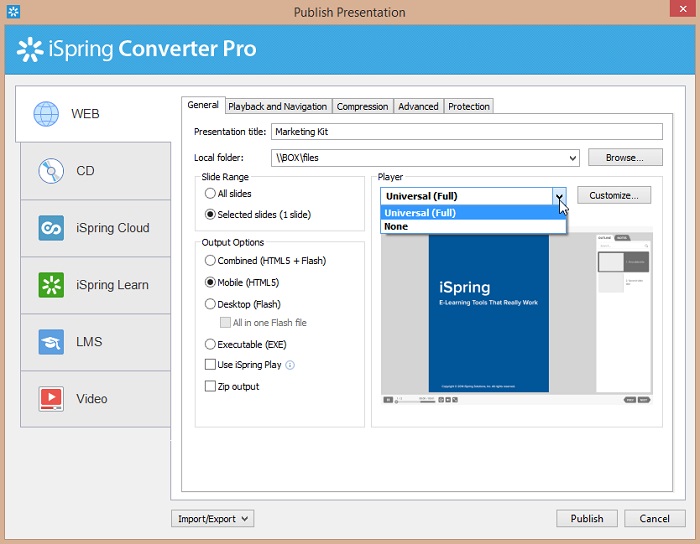Collapse the Player dropdown arrow
The image size is (700, 544).
coord(559,196)
